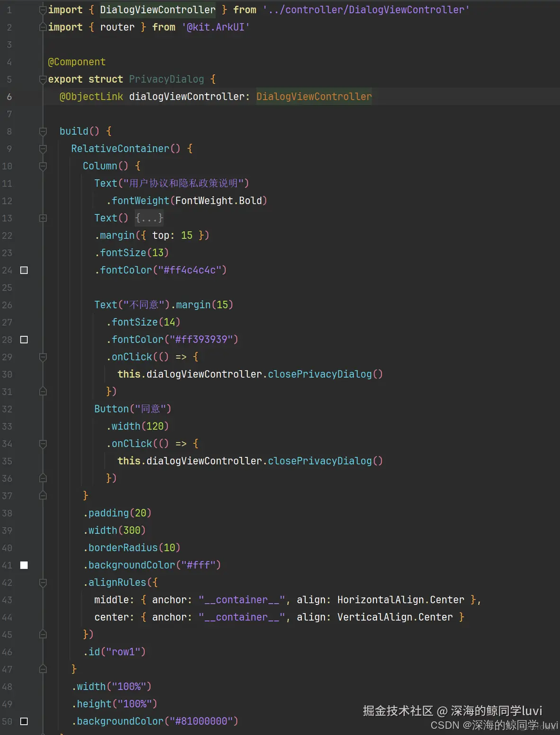Click line number 6 in the gutter
560x735 pixels.
(9, 96)
